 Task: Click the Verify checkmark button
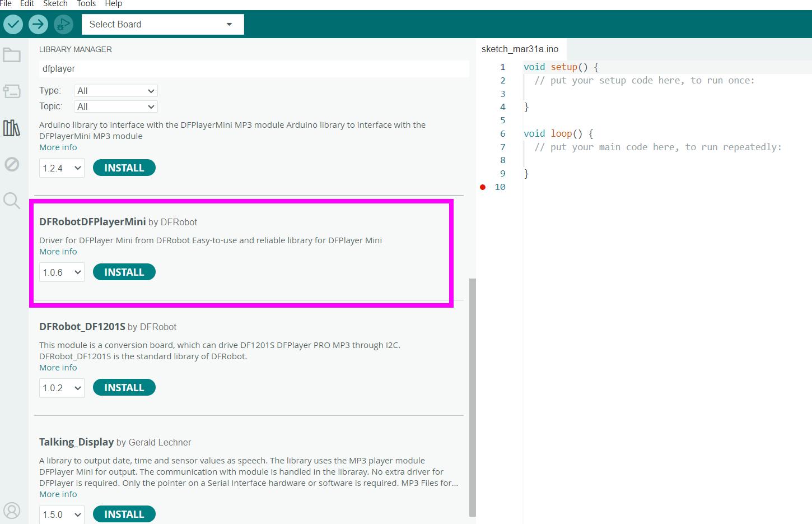(13, 24)
